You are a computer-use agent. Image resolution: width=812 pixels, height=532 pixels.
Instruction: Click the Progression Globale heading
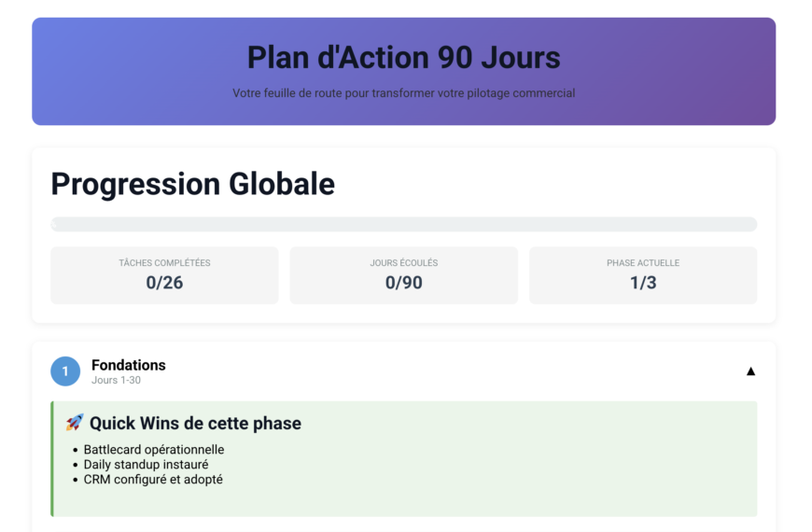tap(192, 184)
